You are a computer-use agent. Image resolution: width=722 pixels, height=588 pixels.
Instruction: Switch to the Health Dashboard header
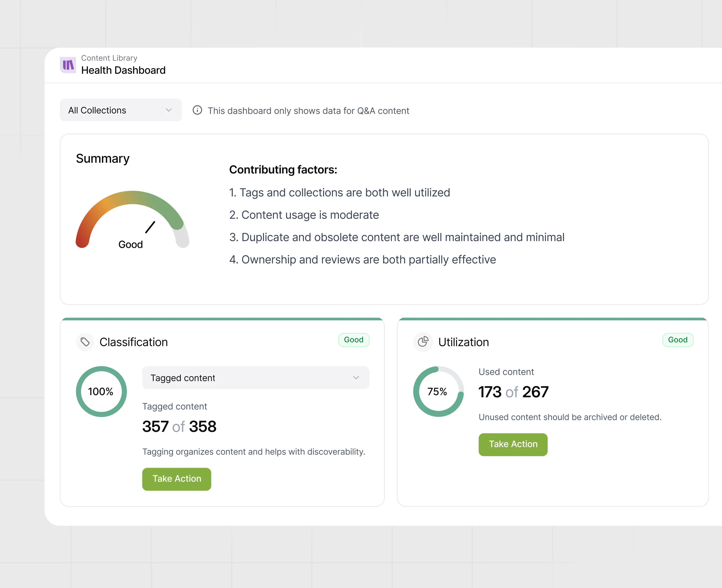[123, 70]
